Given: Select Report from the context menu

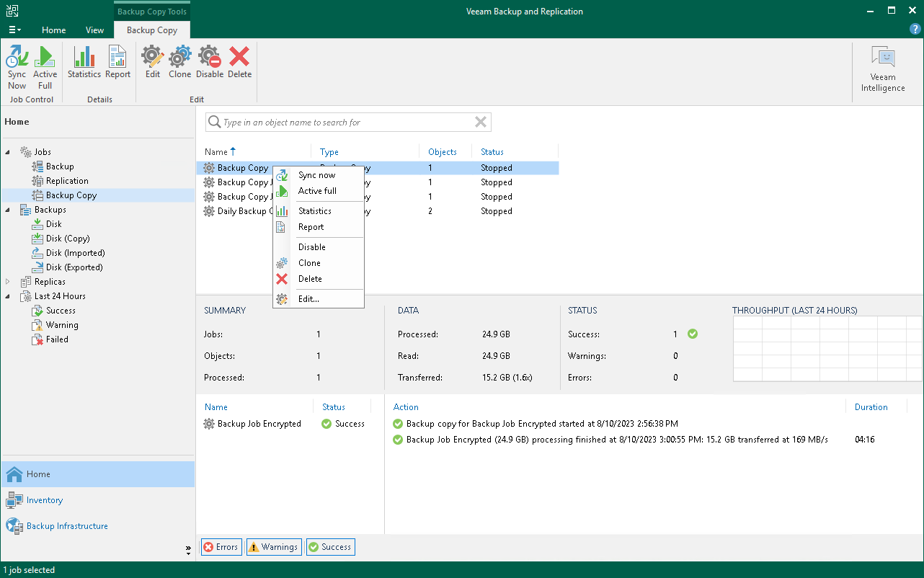Looking at the screenshot, I should point(318,227).
